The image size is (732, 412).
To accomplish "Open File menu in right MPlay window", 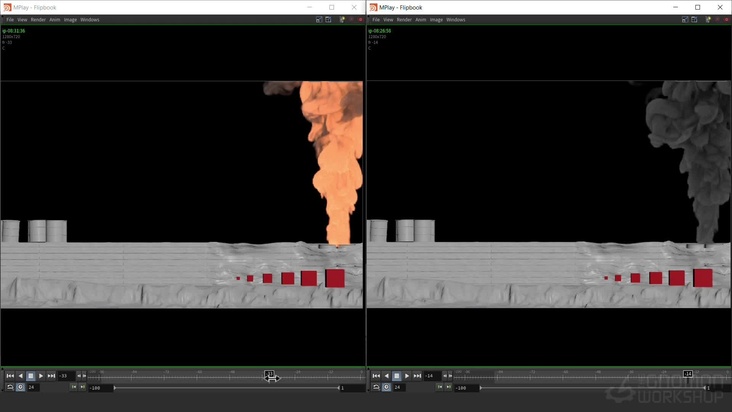I will pos(376,20).
